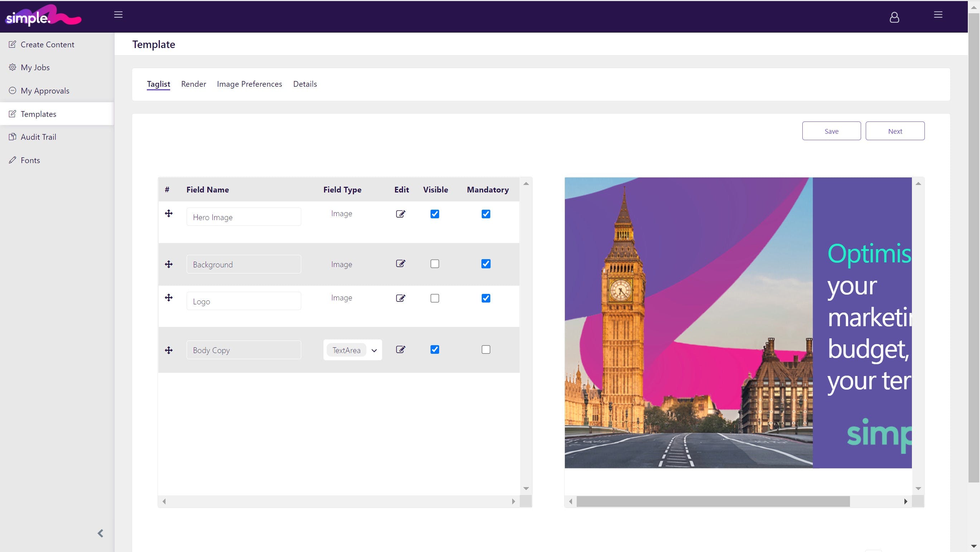
Task: Uncheck Mandatory for Hero Image
Action: (485, 214)
